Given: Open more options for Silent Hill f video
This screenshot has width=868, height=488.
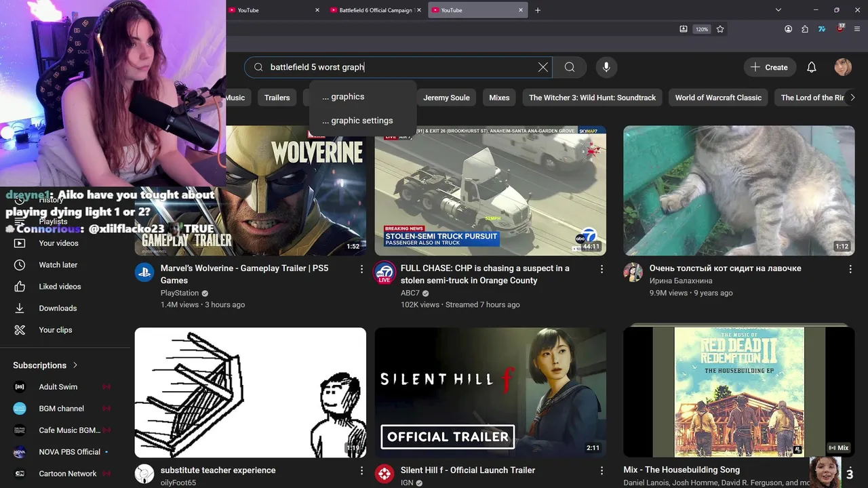Looking at the screenshot, I should (601, 470).
